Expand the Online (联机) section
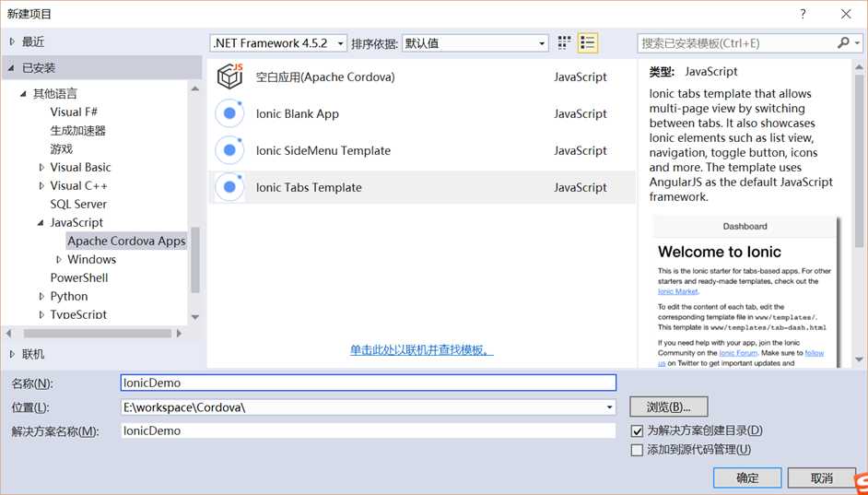 coord(12,354)
